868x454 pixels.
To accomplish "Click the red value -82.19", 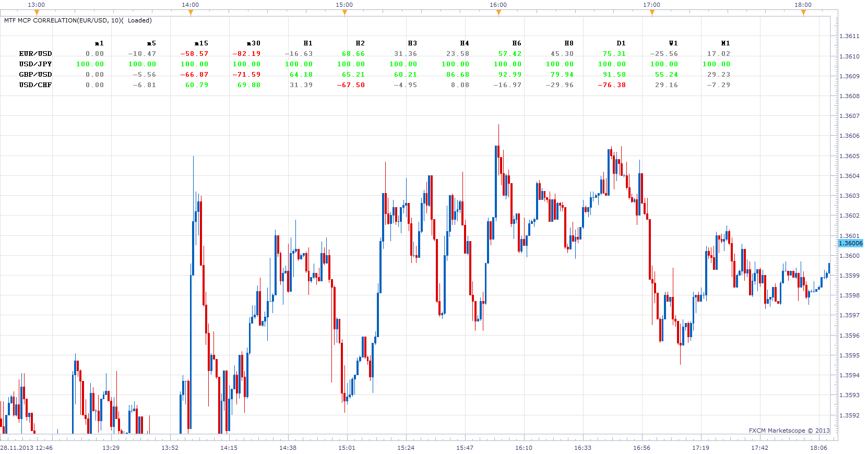I will pos(246,54).
